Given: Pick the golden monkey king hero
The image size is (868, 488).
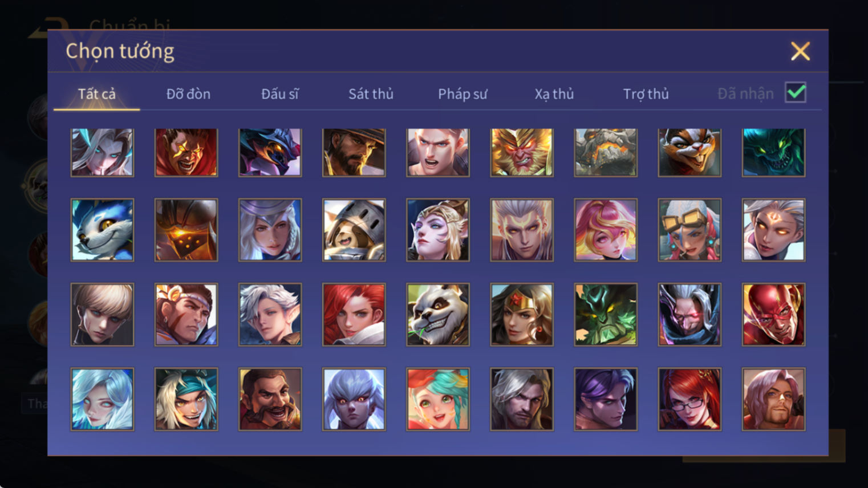Looking at the screenshot, I should pyautogui.click(x=522, y=152).
